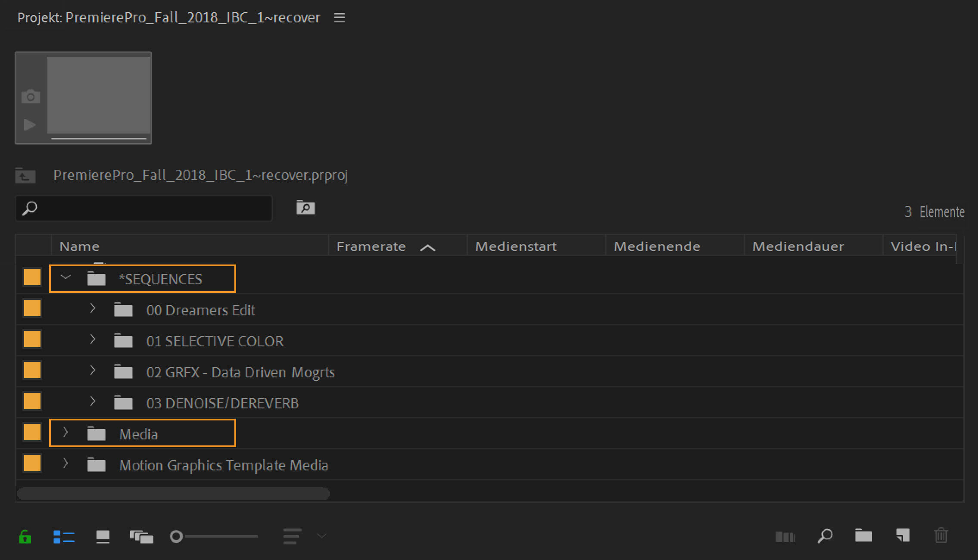Screen dimensions: 978x560
Task: Click the Automate to Sequence icon
Action: click(x=785, y=537)
